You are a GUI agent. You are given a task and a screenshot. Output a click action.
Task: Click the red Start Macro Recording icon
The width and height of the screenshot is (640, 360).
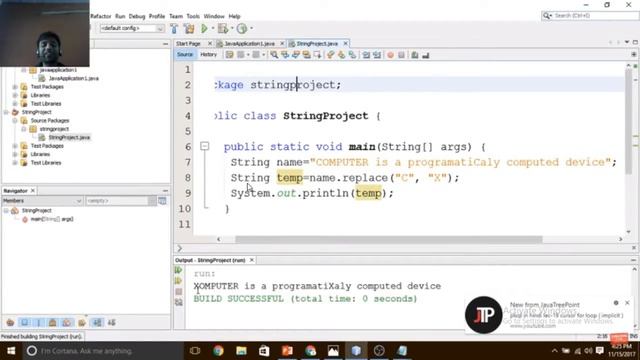(x=391, y=55)
